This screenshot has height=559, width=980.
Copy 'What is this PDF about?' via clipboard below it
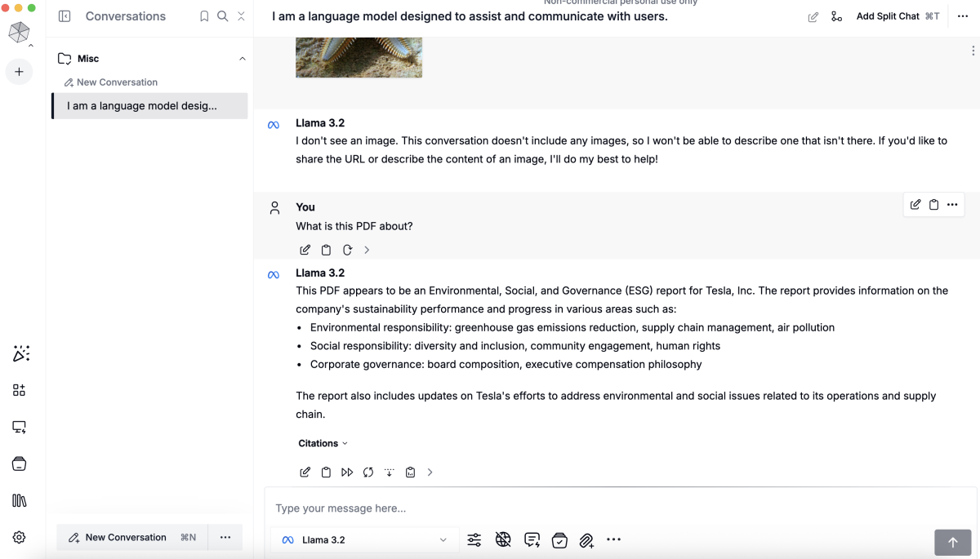[x=326, y=250]
